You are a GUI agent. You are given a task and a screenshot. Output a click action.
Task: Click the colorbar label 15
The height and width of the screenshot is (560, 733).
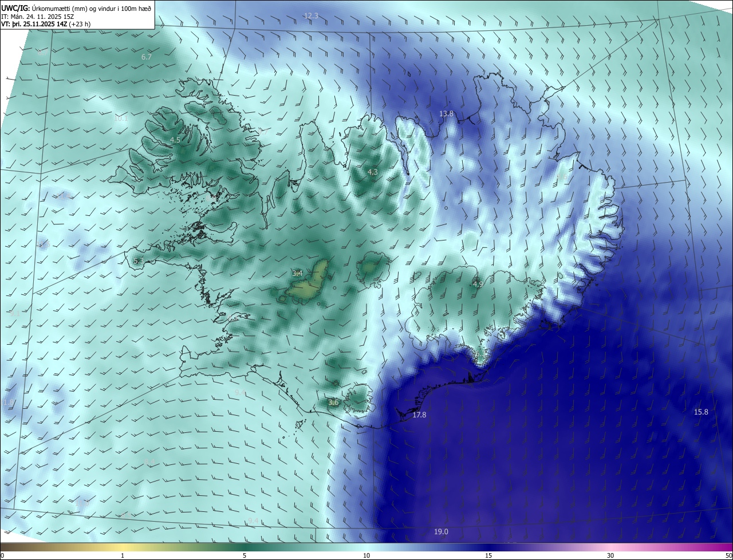[488, 555]
